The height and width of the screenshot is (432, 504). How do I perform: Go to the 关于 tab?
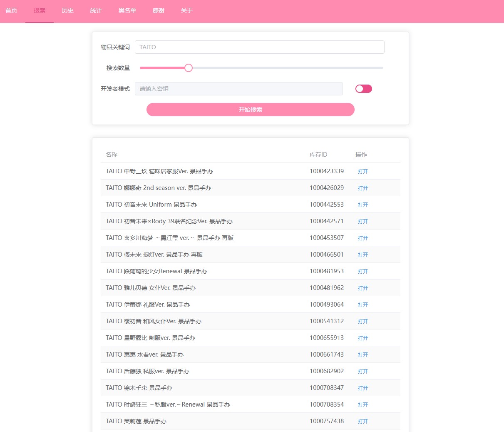tap(187, 10)
